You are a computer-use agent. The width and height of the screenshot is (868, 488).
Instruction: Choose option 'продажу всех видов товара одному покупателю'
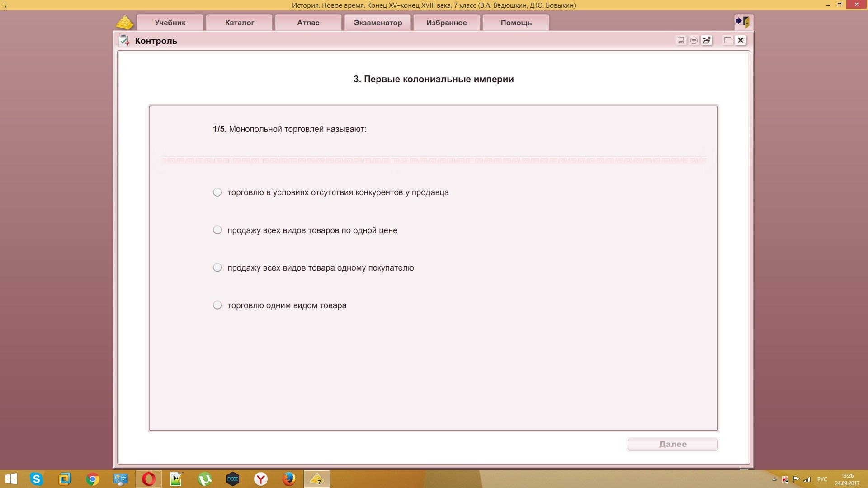217,267
